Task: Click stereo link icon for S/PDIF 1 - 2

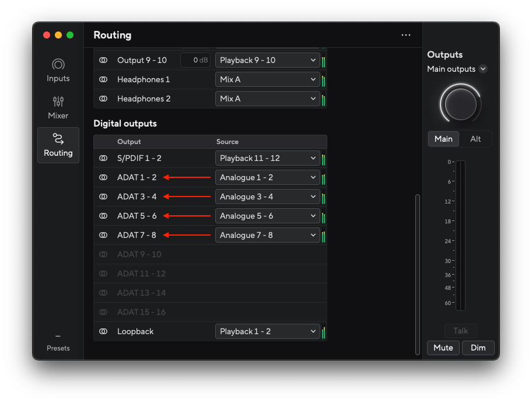Action: tap(103, 158)
